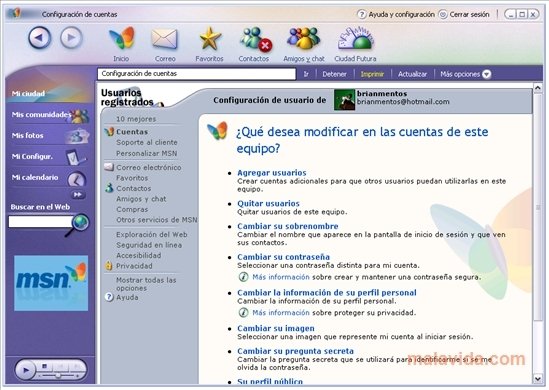Click the brianmentos user avatar picture
The height and width of the screenshot is (390, 549).
coord(344,100)
